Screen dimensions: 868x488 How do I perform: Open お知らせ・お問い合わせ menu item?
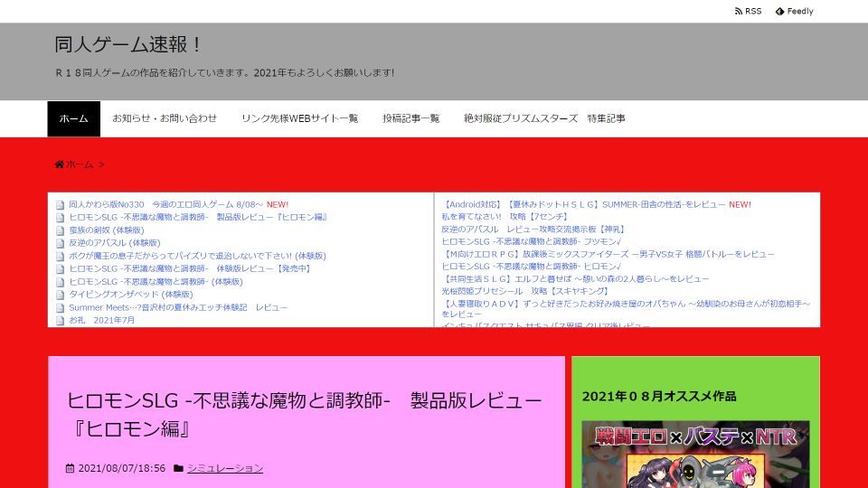165,118
